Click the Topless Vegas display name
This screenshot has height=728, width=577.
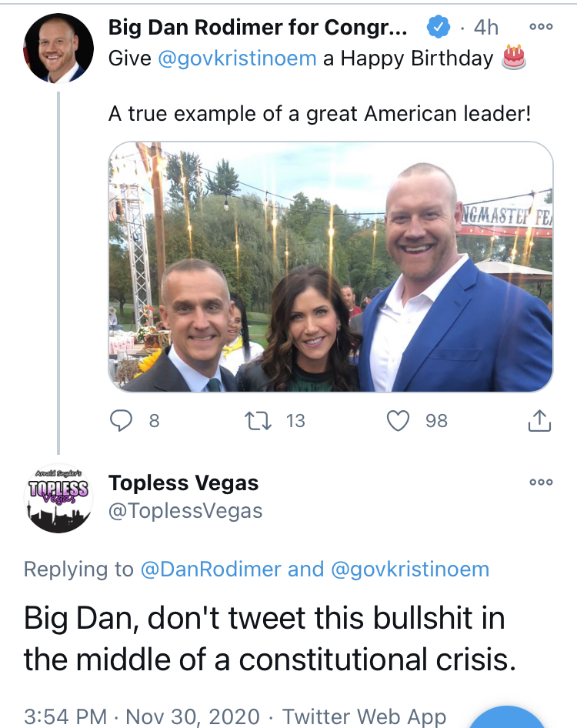point(183,483)
